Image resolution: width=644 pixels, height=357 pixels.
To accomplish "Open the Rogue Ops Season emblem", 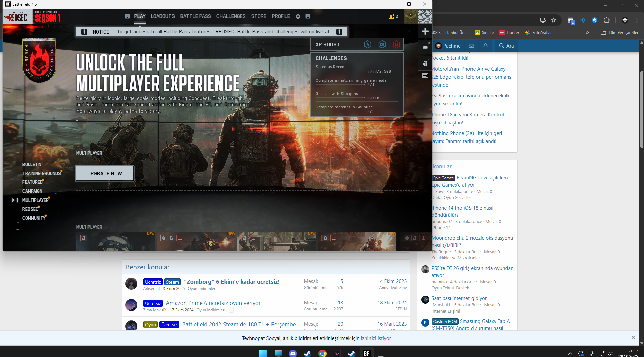I will click(x=39, y=60).
